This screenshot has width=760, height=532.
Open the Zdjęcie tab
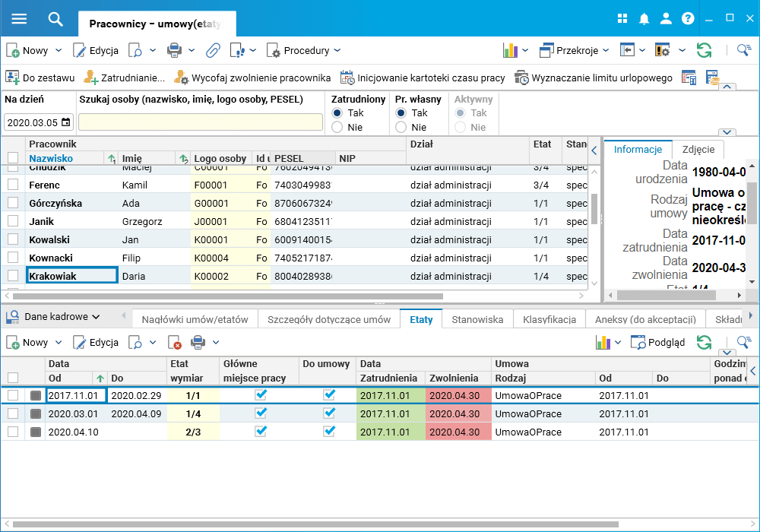coord(698,150)
